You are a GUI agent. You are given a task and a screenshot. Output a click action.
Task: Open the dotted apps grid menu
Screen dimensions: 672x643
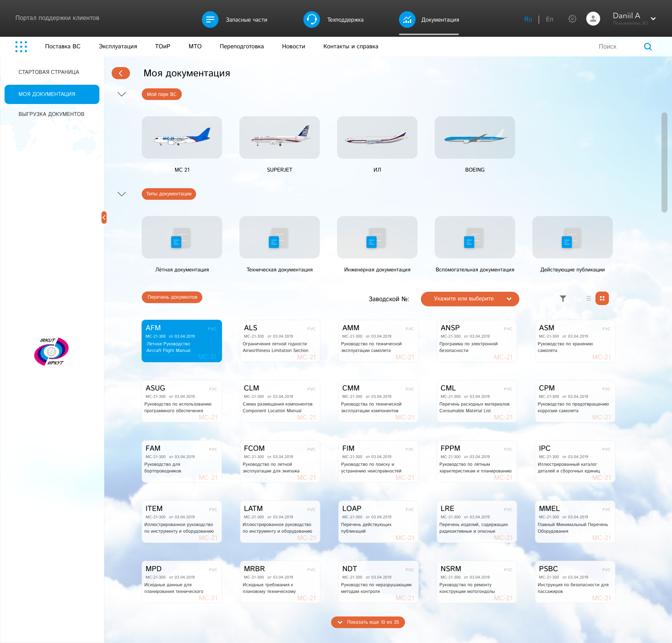pyautogui.click(x=21, y=47)
